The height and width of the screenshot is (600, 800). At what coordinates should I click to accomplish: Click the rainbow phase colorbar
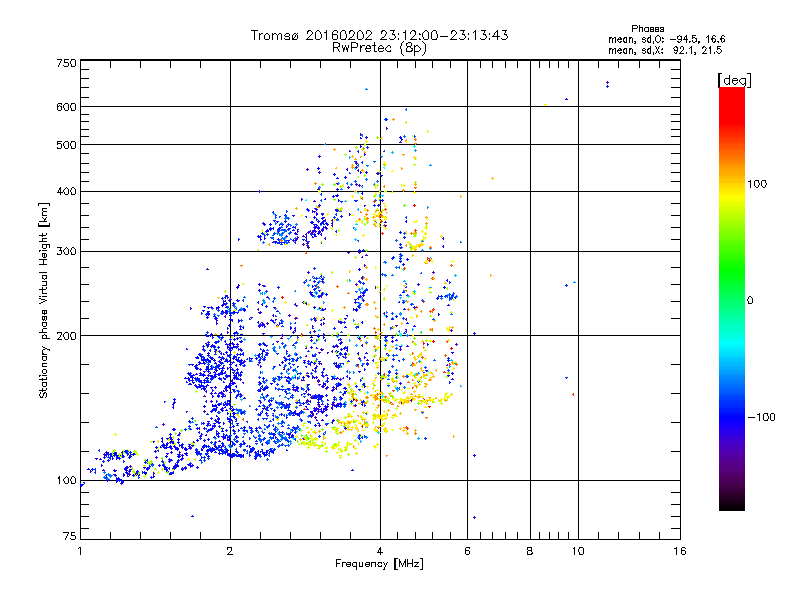(732, 298)
